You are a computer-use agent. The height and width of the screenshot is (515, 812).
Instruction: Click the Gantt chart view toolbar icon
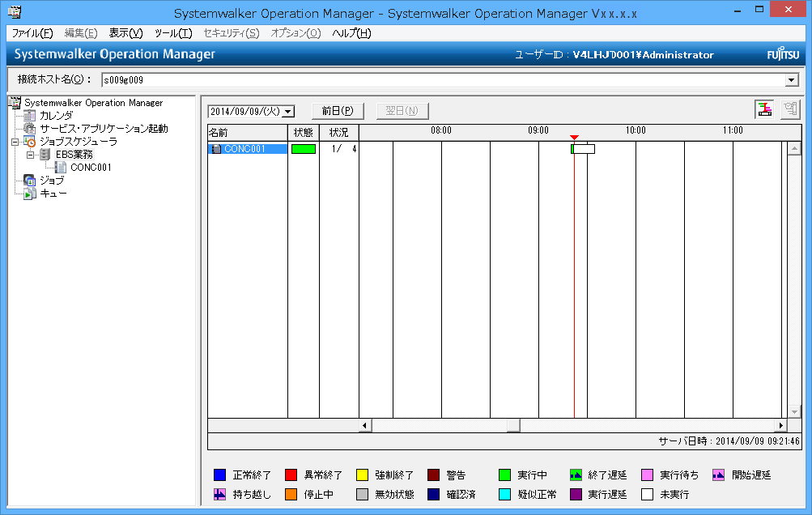tap(764, 109)
